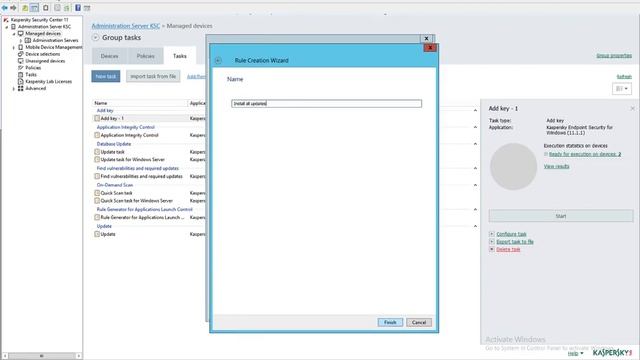Toggle the round arrow beside Group tasks

pyautogui.click(x=95, y=38)
